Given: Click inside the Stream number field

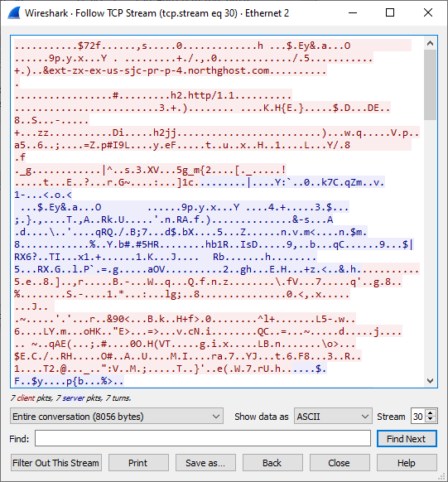Looking at the screenshot, I should [418, 417].
